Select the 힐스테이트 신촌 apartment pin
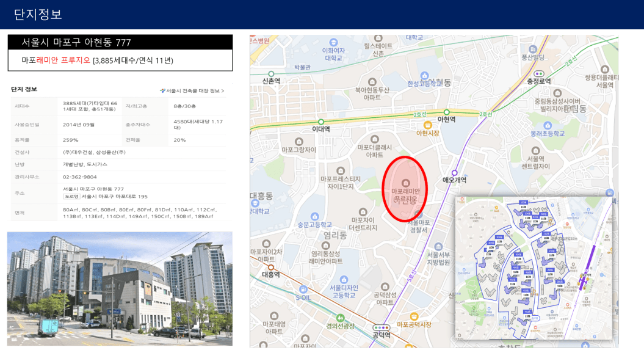Screen dimensions: 644x350 click(378, 37)
